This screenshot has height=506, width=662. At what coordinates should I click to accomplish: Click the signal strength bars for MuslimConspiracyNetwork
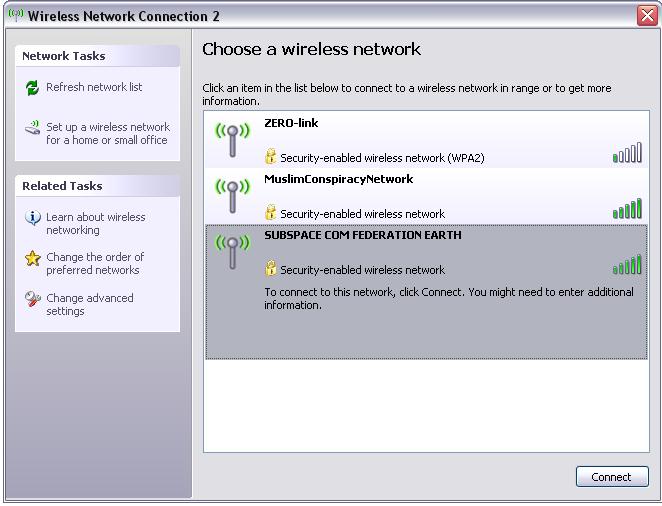[x=627, y=208]
